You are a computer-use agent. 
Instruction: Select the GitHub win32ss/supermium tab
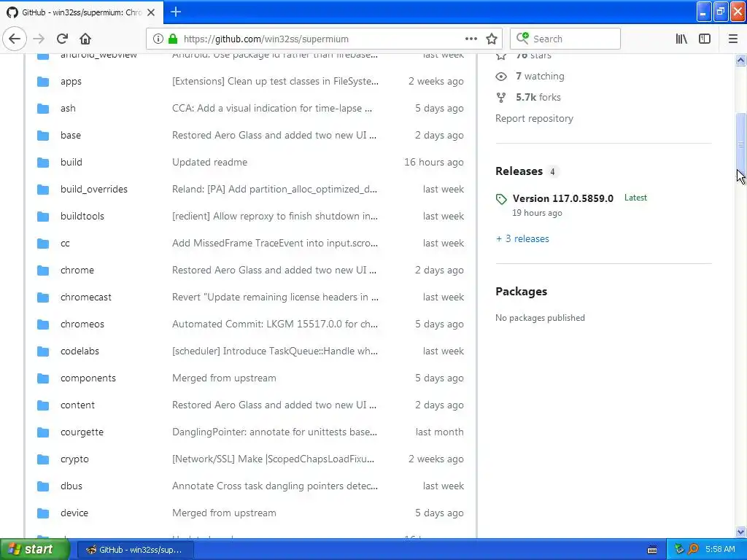(x=82, y=12)
